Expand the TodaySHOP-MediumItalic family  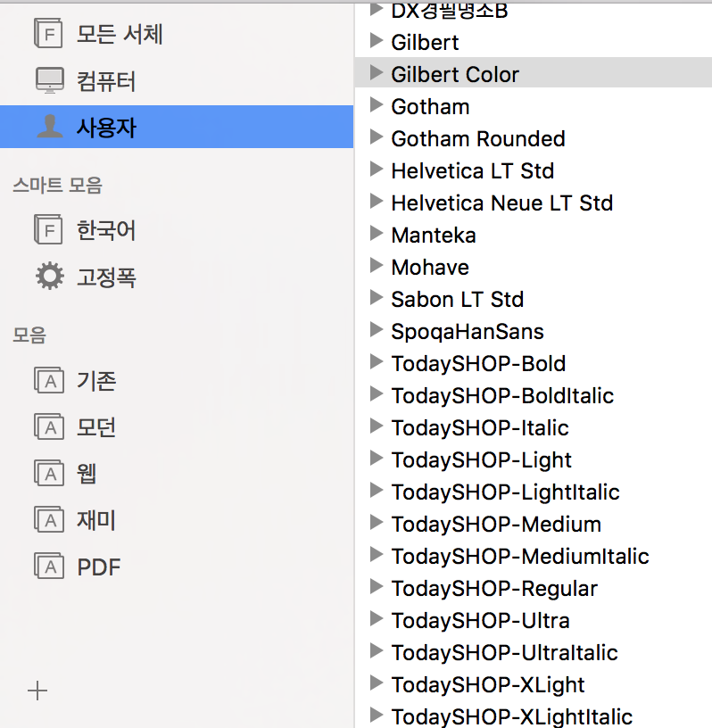point(377,554)
